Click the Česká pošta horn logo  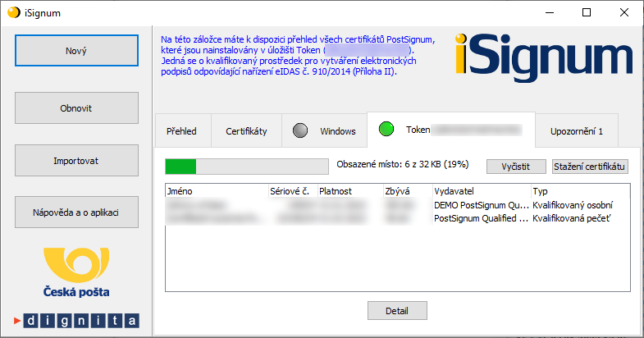click(76, 265)
